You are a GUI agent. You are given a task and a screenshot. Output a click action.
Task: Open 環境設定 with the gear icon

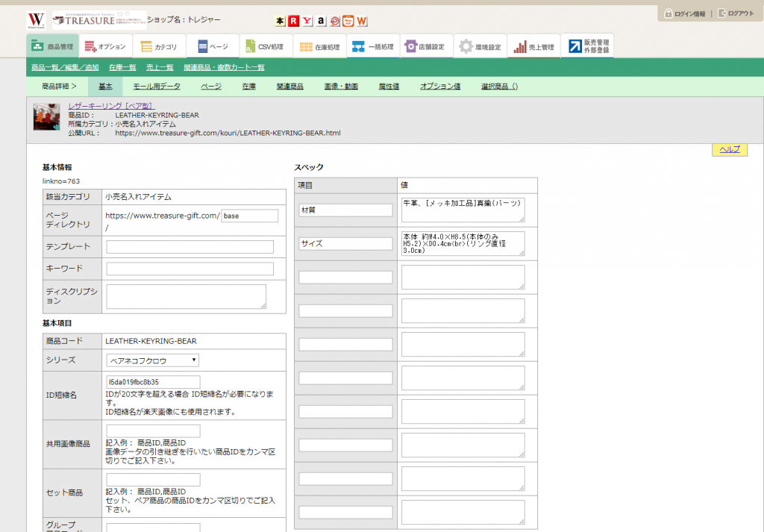click(x=480, y=46)
